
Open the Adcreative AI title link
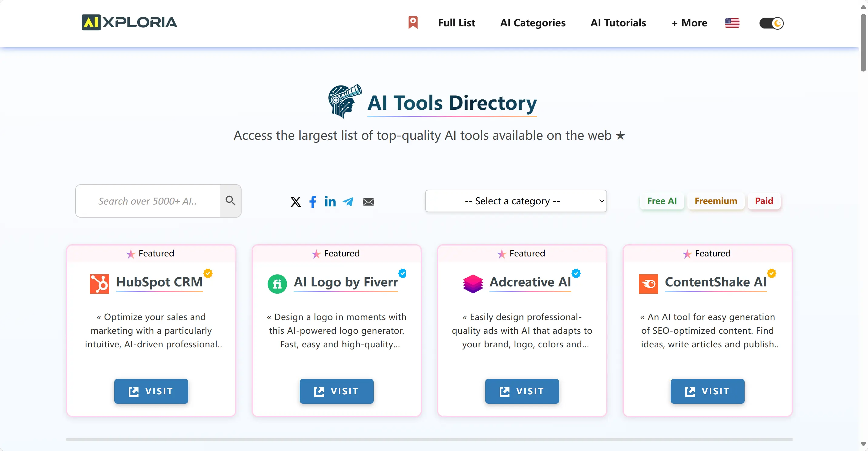(x=530, y=282)
